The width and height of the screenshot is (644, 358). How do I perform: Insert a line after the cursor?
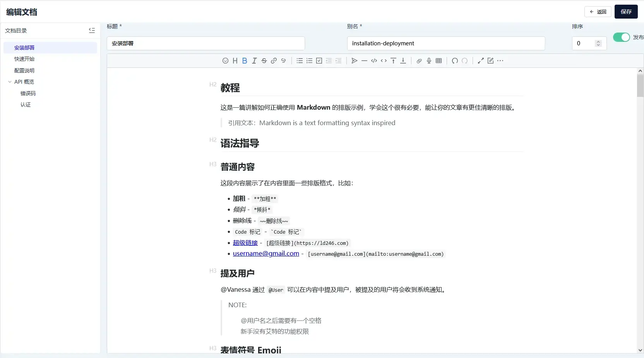click(403, 60)
